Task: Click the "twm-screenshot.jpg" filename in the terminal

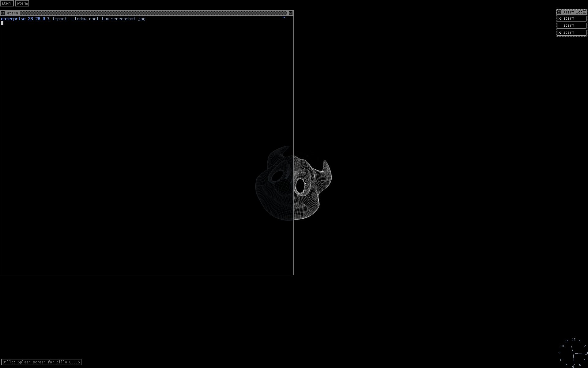Action: [x=123, y=19]
